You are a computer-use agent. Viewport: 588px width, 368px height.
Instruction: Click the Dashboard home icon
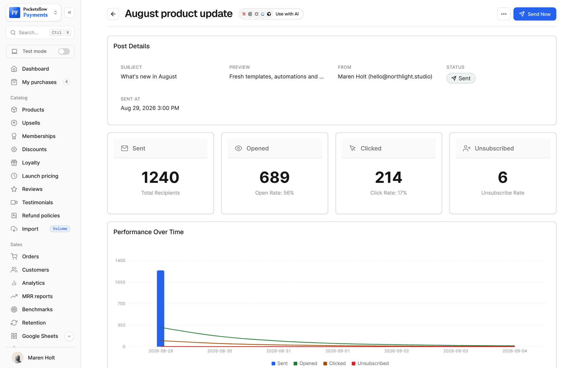tap(14, 69)
